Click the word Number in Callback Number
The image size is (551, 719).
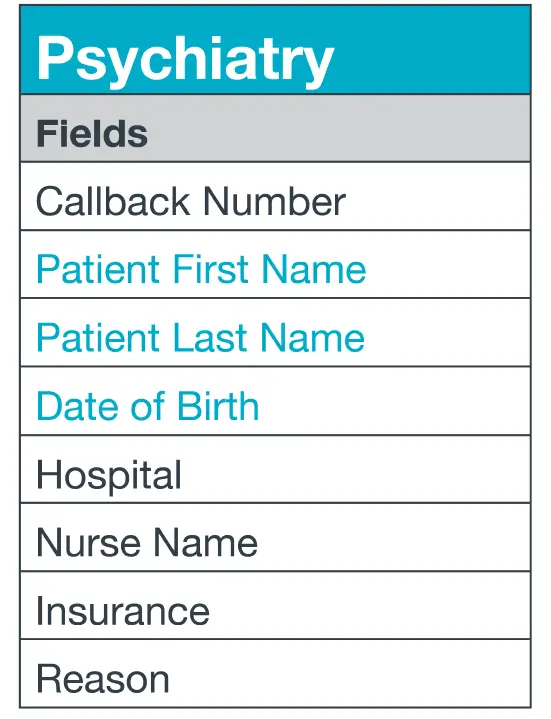[274, 201]
